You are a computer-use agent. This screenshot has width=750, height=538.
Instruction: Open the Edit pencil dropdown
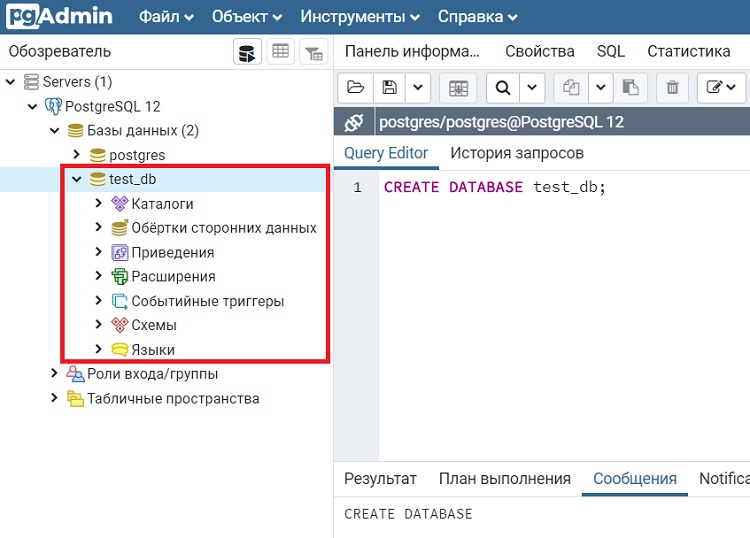pyautogui.click(x=722, y=88)
